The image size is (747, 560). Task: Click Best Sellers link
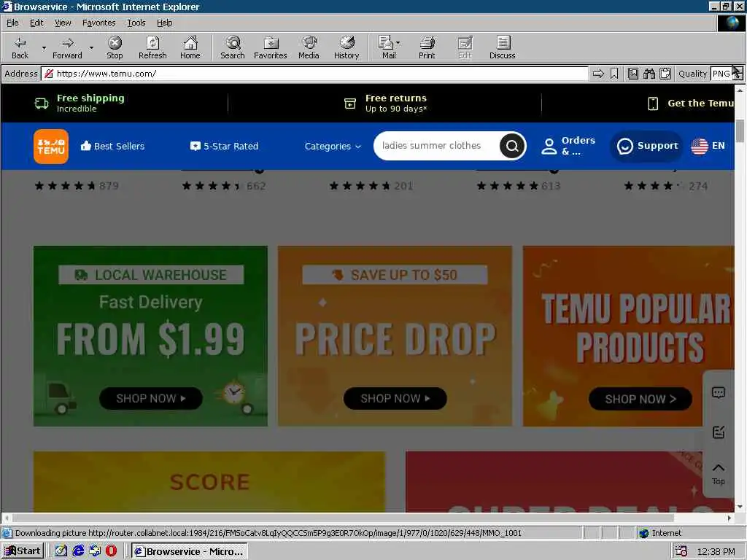pos(112,146)
